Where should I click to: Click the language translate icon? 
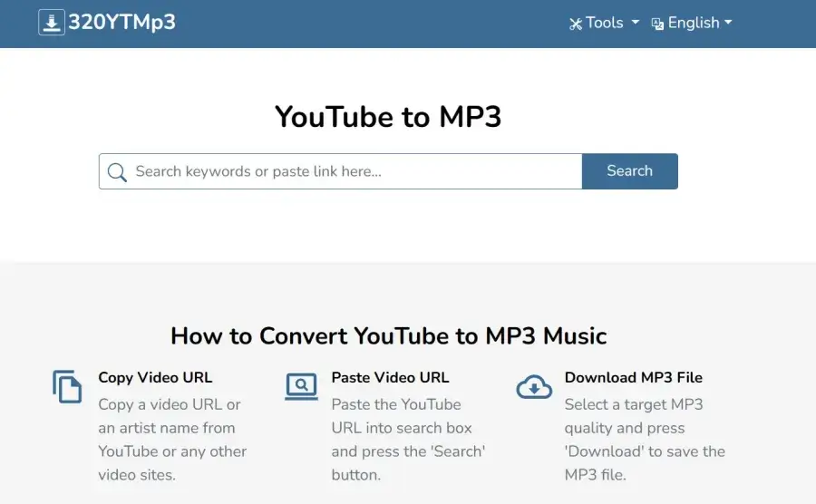click(x=657, y=24)
